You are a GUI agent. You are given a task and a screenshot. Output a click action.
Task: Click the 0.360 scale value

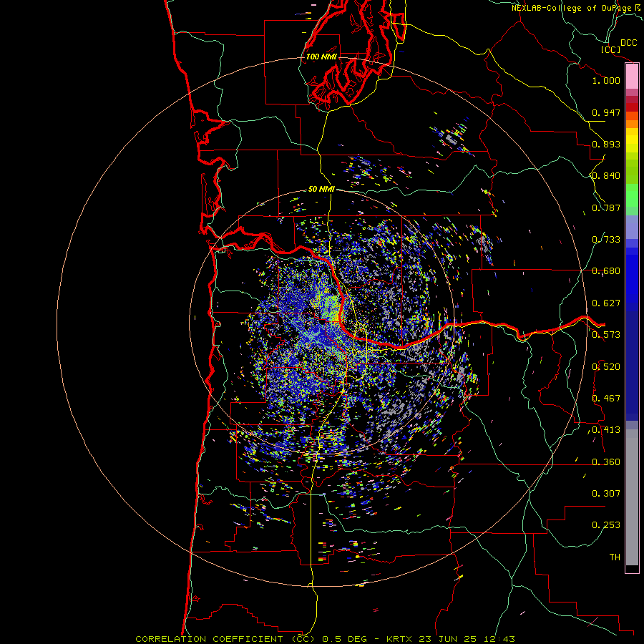coord(606,462)
